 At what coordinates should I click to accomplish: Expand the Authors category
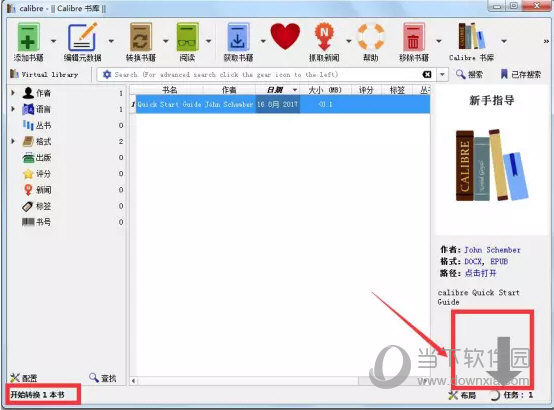[x=13, y=93]
